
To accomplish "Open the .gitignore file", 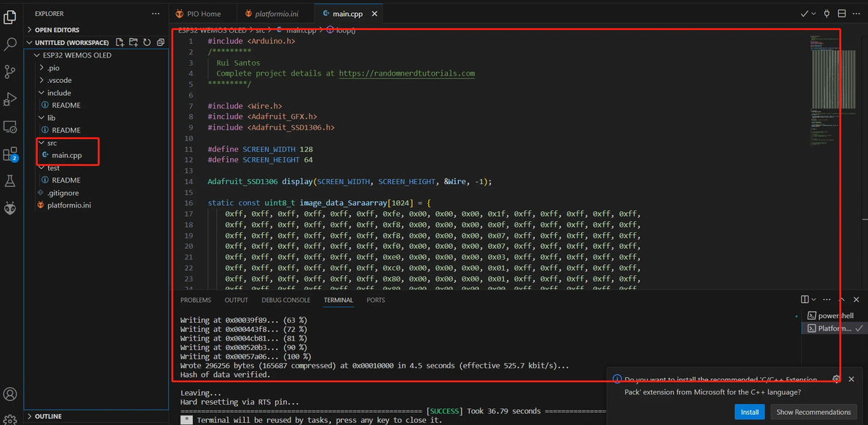I will (x=63, y=193).
